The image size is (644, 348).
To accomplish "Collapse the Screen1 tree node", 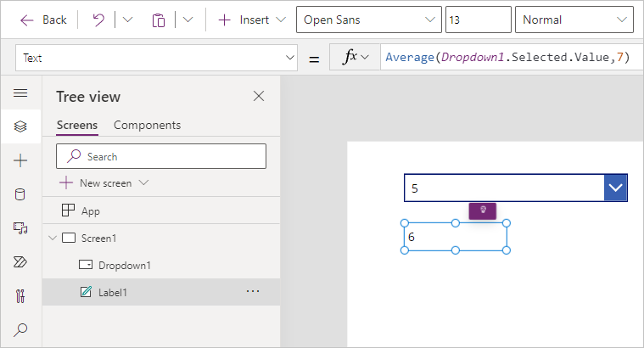I will (53, 239).
